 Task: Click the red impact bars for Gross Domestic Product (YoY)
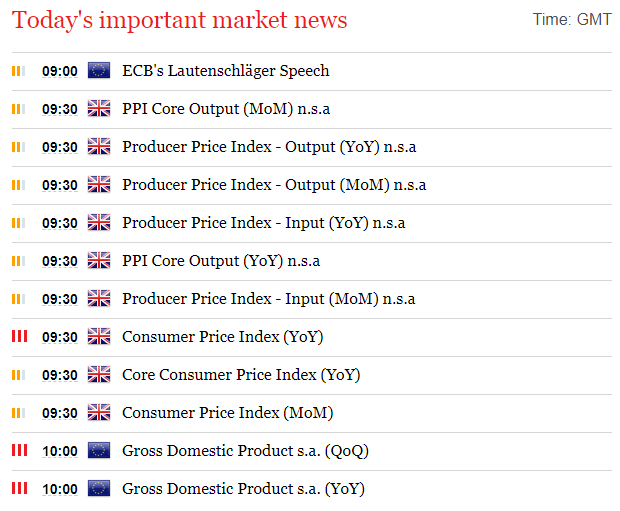(19, 488)
